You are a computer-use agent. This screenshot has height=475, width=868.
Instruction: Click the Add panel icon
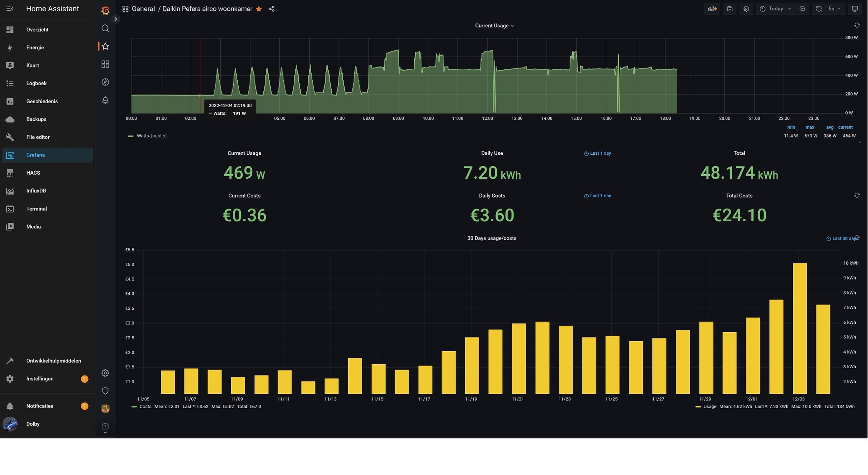[x=712, y=9]
